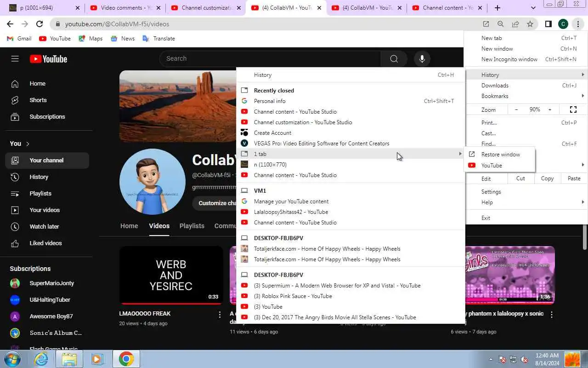Open the Gmail bookmark
This screenshot has height=368, width=588.
[19, 39]
